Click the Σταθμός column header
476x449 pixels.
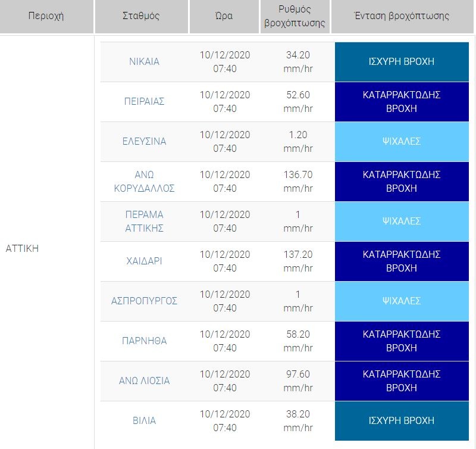pyautogui.click(x=141, y=16)
